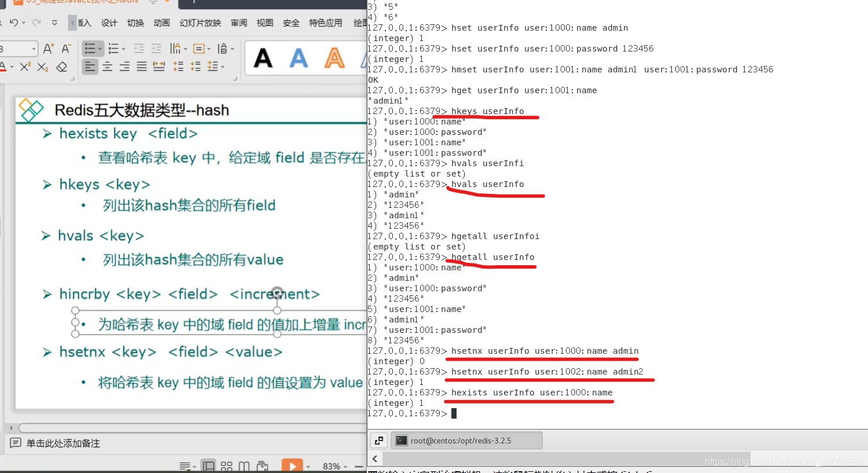Screen dimensions: 868x473
Task: Click the notes icon beside 单击此处添加备注
Action: click(x=16, y=443)
